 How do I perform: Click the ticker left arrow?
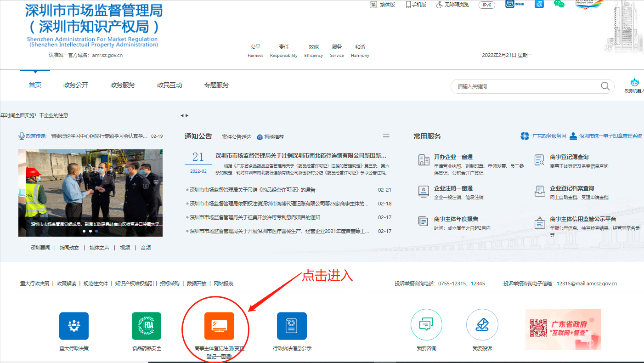click(182, 115)
